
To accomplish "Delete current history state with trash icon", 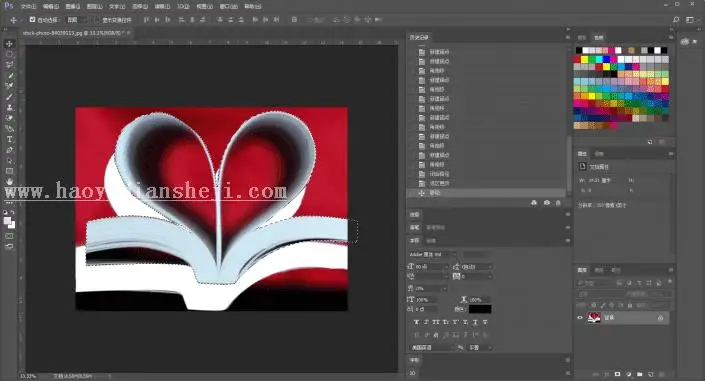I will pos(558,203).
